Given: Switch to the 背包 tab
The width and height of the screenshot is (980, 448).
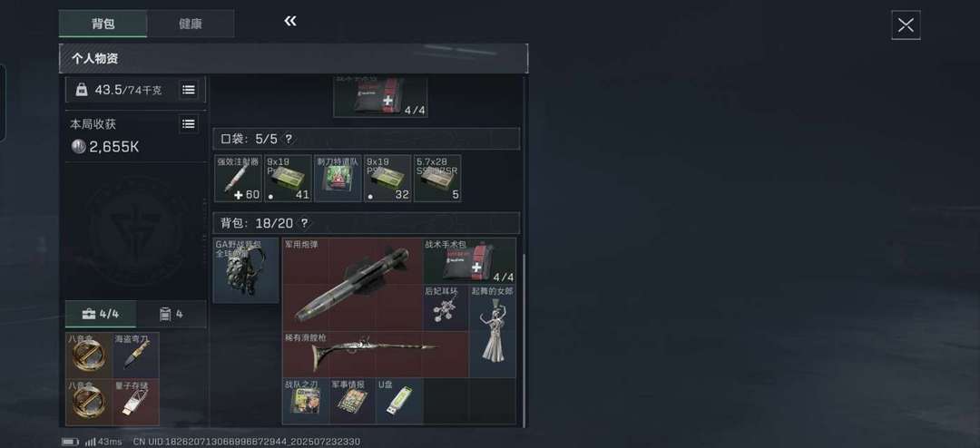Looking at the screenshot, I should point(103,24).
